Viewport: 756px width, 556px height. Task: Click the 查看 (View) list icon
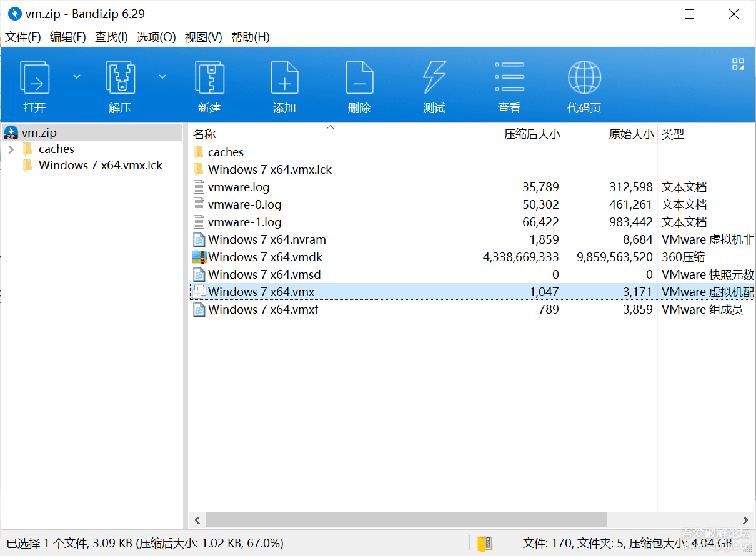[x=509, y=77]
